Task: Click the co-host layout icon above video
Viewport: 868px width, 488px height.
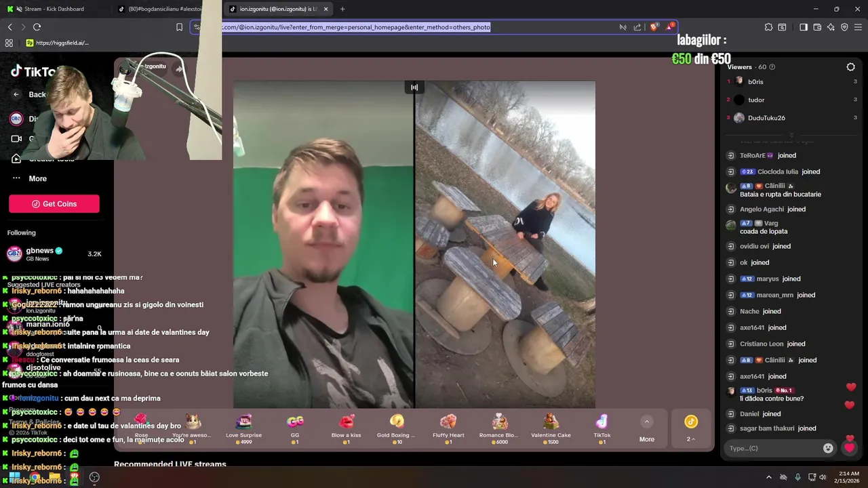Action: point(414,87)
